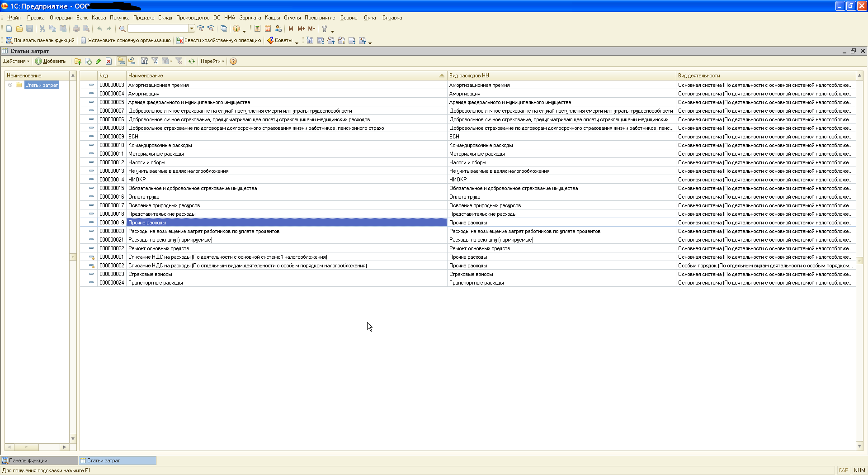Screen dimensions: 868x475
Task: Click the green pencil edit icon
Action: point(98,62)
